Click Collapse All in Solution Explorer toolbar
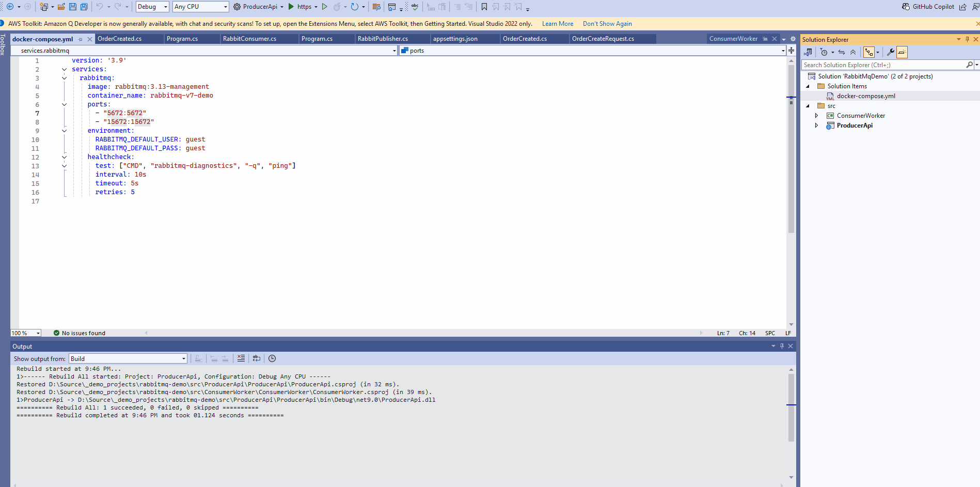This screenshot has width=980, height=487. [x=853, y=52]
